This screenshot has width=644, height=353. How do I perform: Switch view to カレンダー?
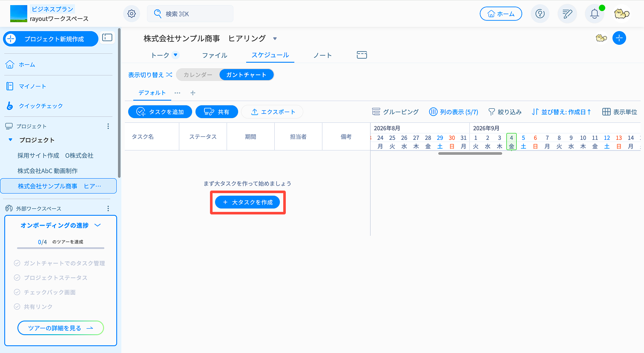198,75
